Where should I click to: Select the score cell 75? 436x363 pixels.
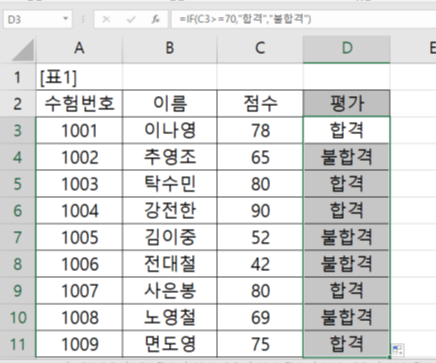click(260, 344)
